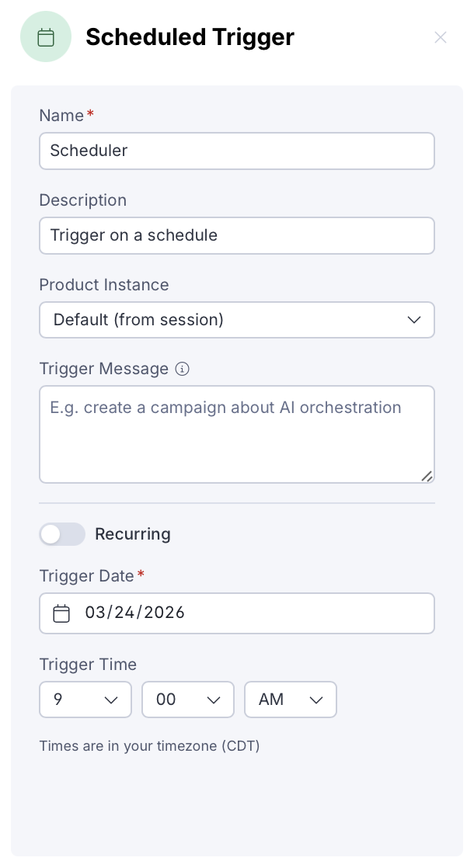Click the green calendar icon in the header
The image size is (474, 868).
46,36
